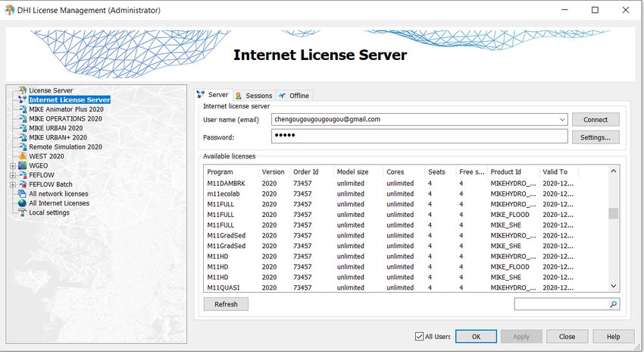Sort by the Version column header

point(274,172)
